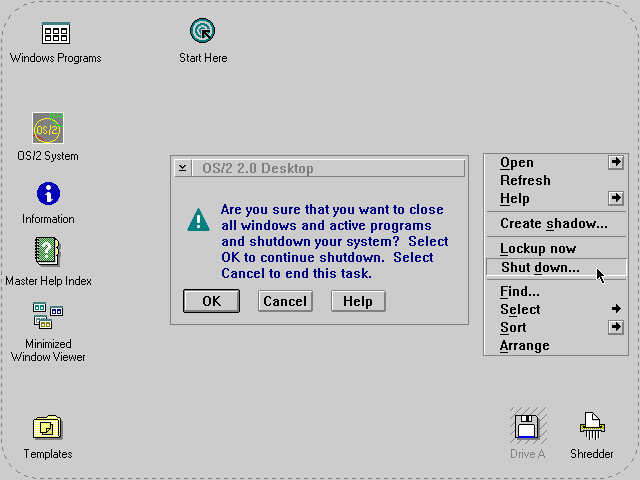Click the Master Help Index label
The height and width of the screenshot is (480, 640).
click(x=48, y=281)
